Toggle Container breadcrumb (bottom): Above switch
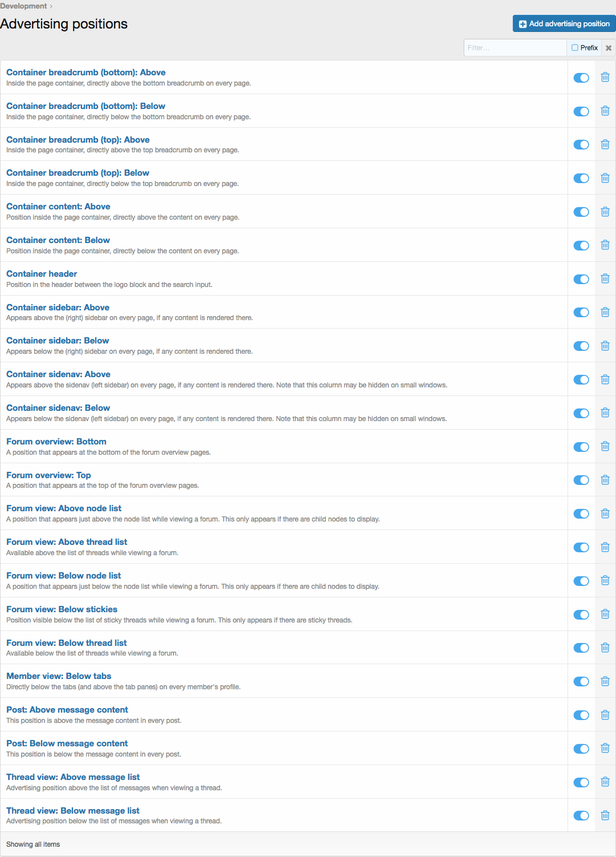The image size is (616, 857). (581, 78)
